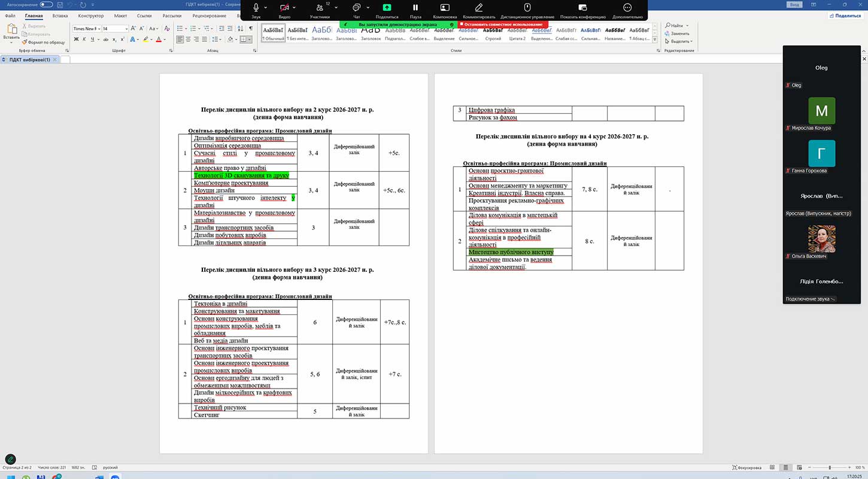
Task: Open Zoom's Annotate (Комментировать) pencil tool
Action: [478, 8]
